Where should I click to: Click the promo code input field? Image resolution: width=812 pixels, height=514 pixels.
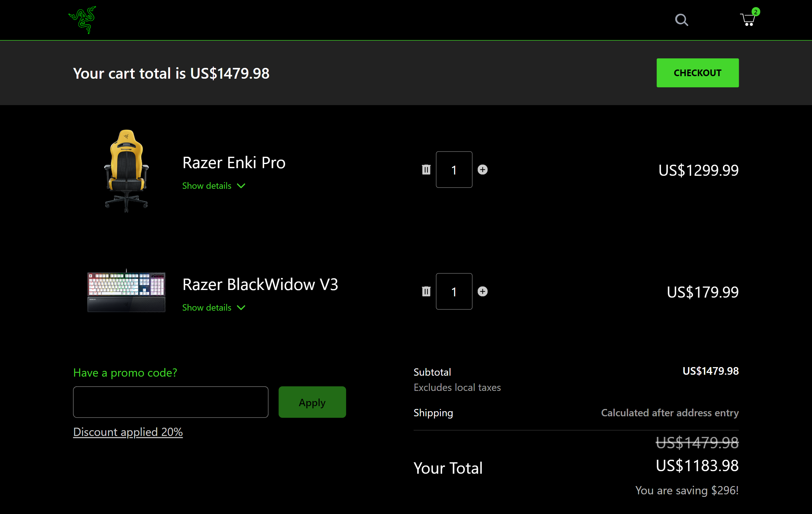pyautogui.click(x=171, y=402)
